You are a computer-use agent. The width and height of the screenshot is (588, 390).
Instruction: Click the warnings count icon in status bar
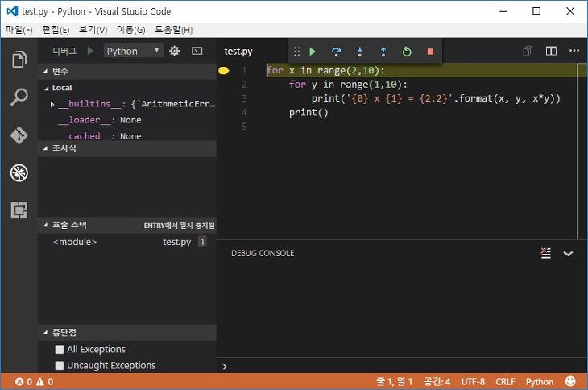44,382
